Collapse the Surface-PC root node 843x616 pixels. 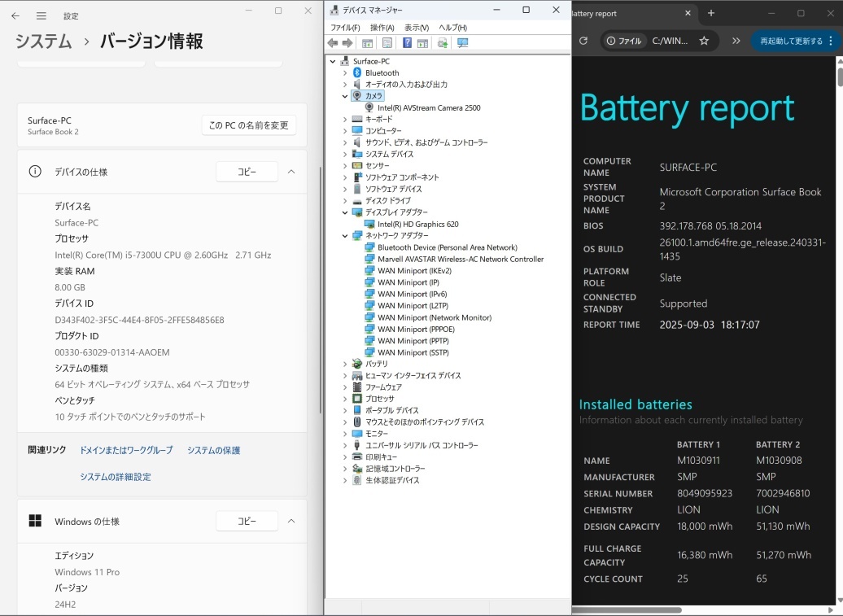[x=333, y=61]
